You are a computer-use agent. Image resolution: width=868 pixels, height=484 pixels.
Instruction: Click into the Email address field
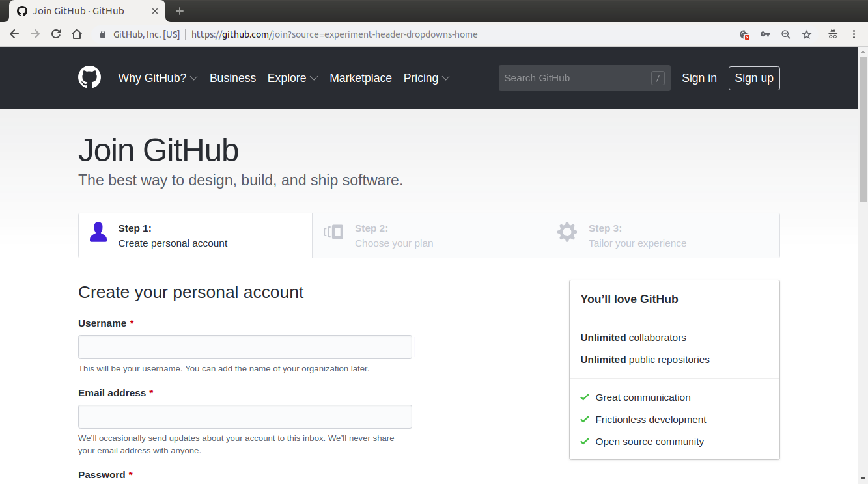click(245, 416)
